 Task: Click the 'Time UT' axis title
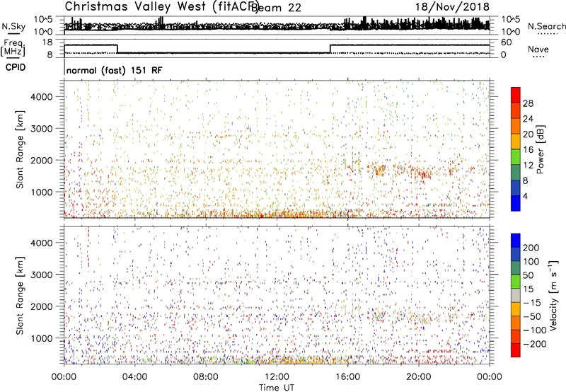[277, 388]
